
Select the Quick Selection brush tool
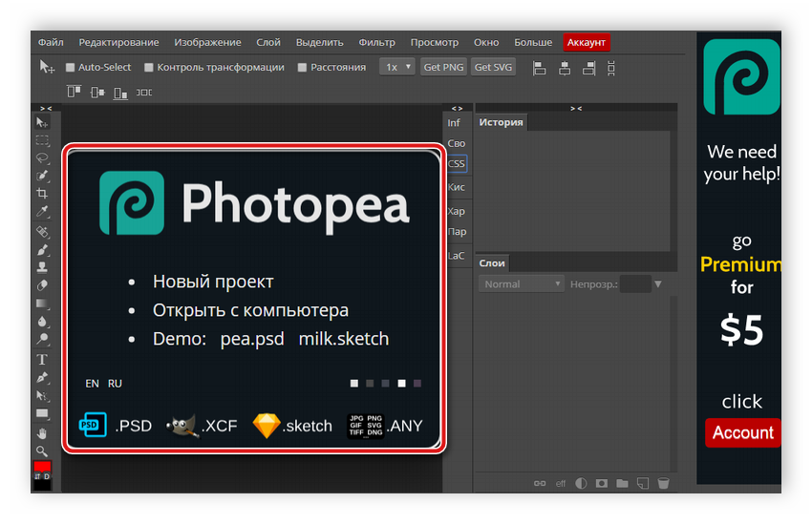click(x=42, y=176)
